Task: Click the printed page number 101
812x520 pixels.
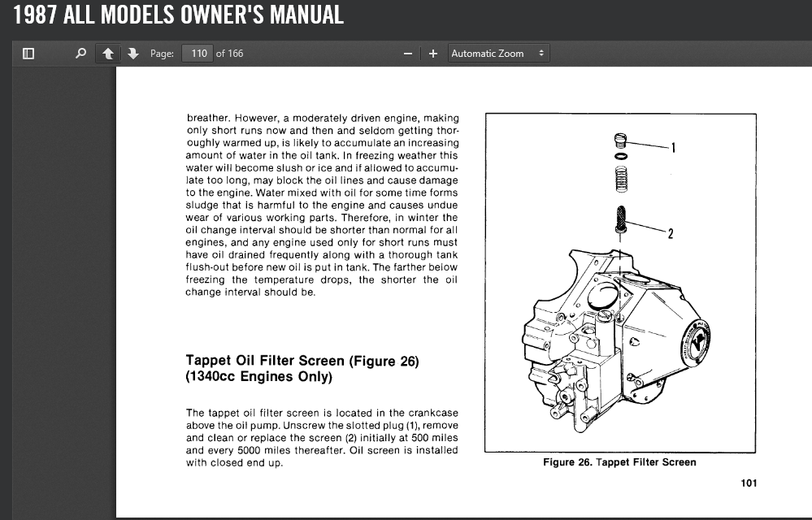Action: pyautogui.click(x=749, y=483)
